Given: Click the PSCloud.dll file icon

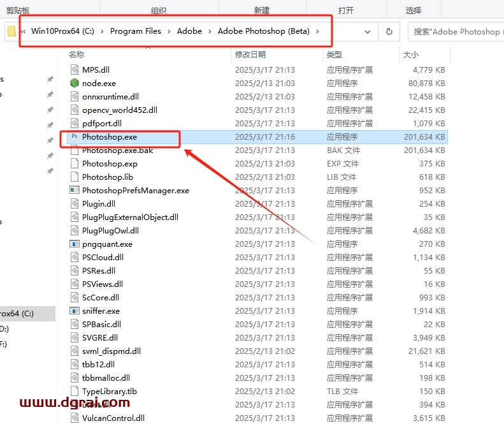Looking at the screenshot, I should coord(75,257).
